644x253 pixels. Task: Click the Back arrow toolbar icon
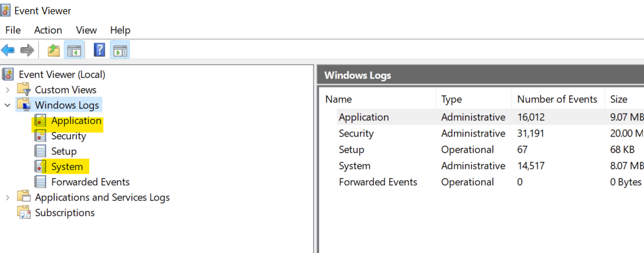8,51
